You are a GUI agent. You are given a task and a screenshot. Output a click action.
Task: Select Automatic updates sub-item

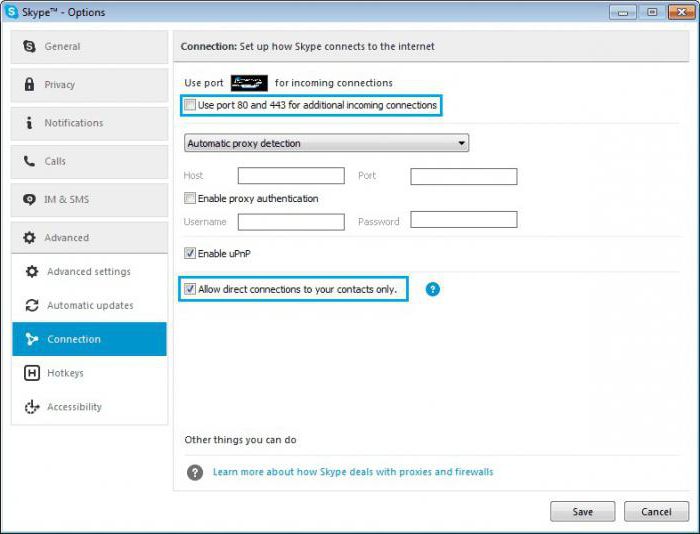89,305
